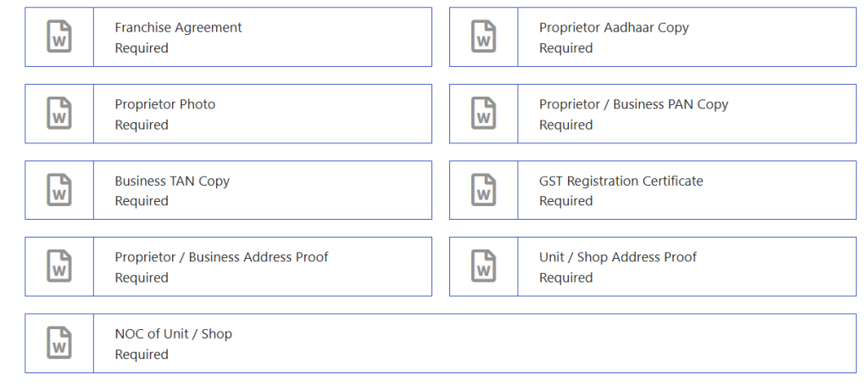Click Required text under Franchise Agreement
This screenshot has width=868, height=386.
point(142,48)
